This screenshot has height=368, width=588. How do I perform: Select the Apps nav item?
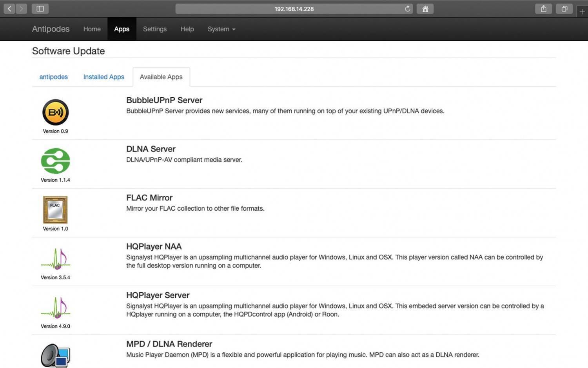pos(122,29)
